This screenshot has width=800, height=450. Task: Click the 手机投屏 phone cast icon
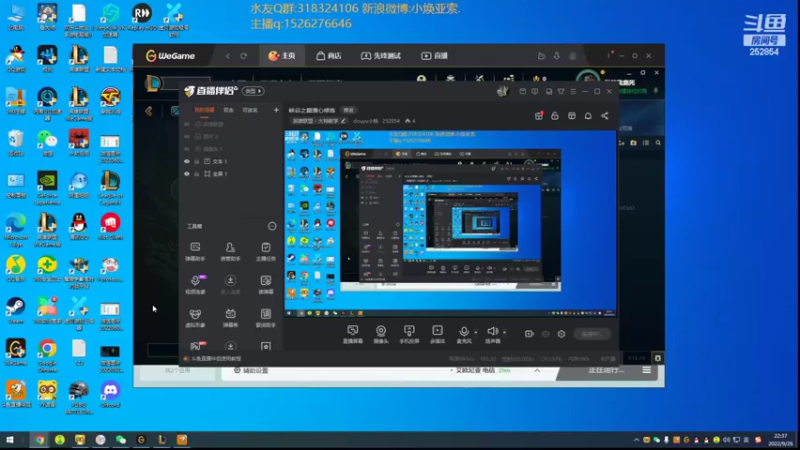[x=409, y=334]
